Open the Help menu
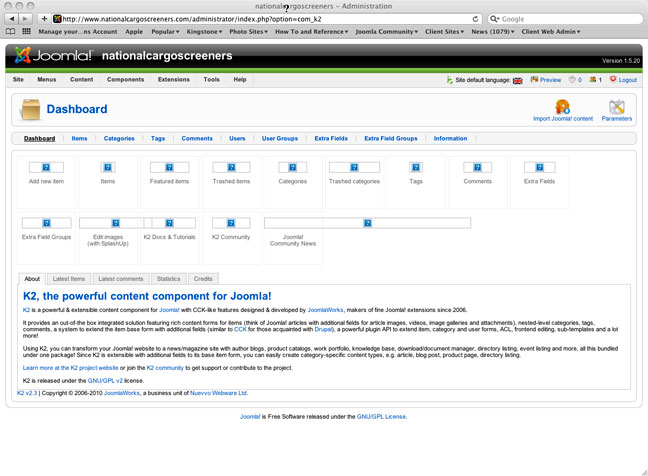Image resolution: width=648 pixels, height=476 pixels. pos(240,79)
